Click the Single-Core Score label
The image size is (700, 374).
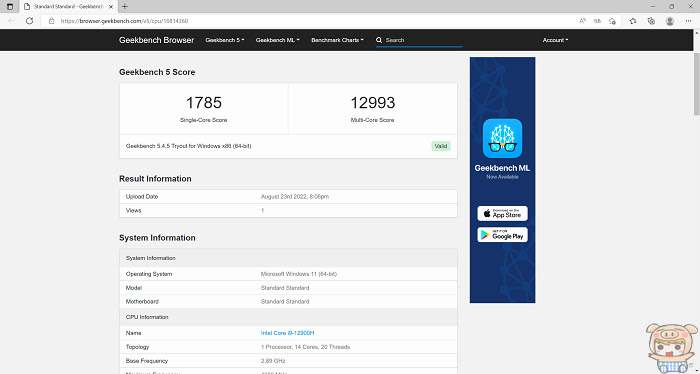pyautogui.click(x=204, y=120)
